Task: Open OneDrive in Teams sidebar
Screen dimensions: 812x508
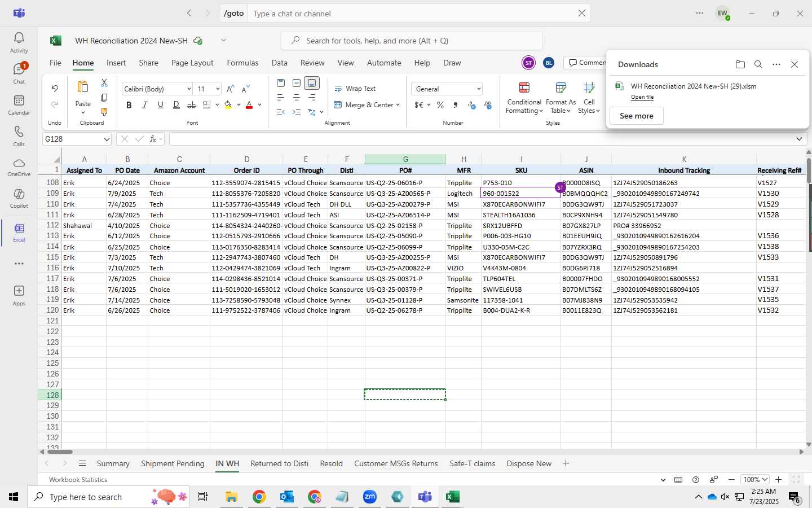Action: (x=19, y=167)
